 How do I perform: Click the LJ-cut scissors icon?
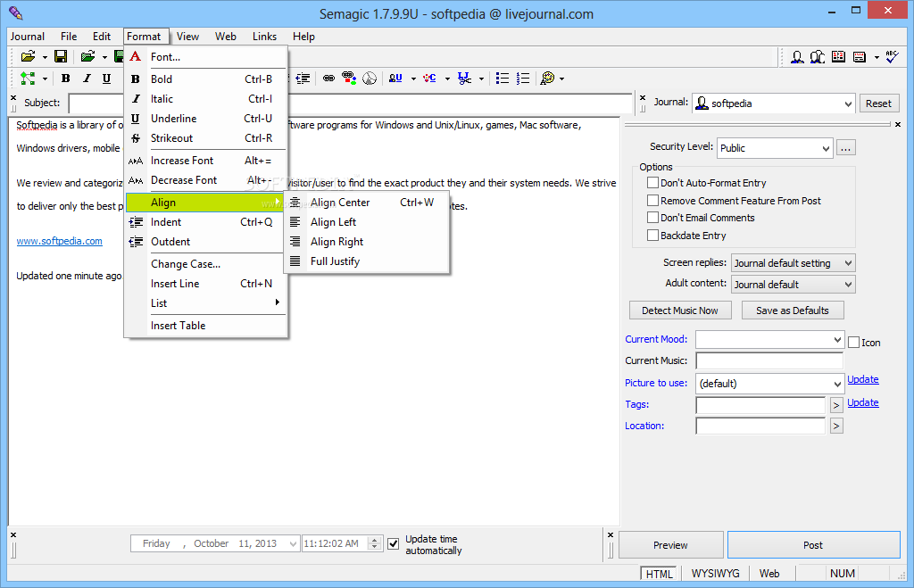(464, 79)
